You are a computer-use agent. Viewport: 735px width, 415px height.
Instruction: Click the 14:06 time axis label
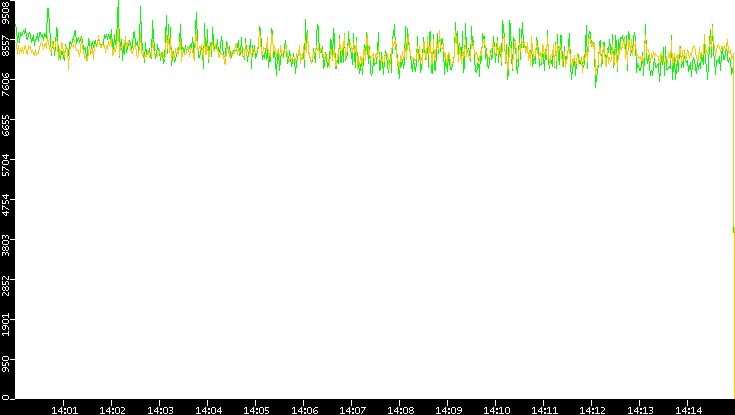point(305,411)
